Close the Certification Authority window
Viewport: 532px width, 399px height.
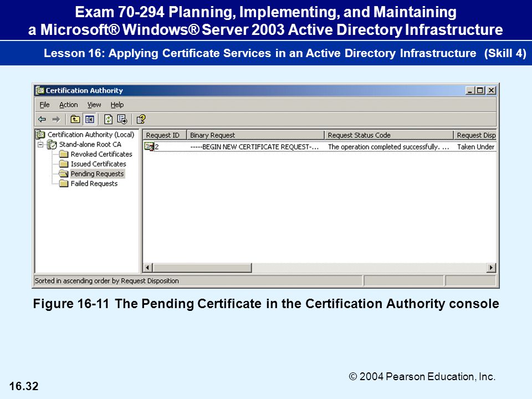[x=492, y=90]
